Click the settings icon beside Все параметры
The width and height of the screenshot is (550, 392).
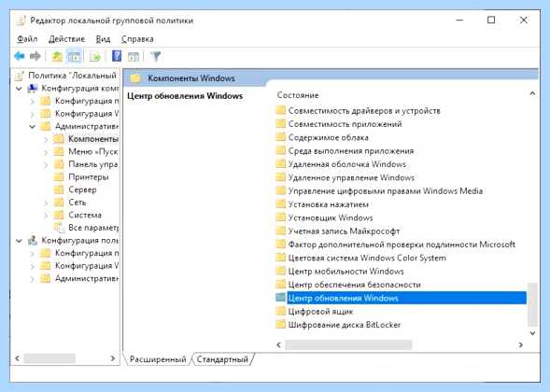pyautogui.click(x=59, y=228)
